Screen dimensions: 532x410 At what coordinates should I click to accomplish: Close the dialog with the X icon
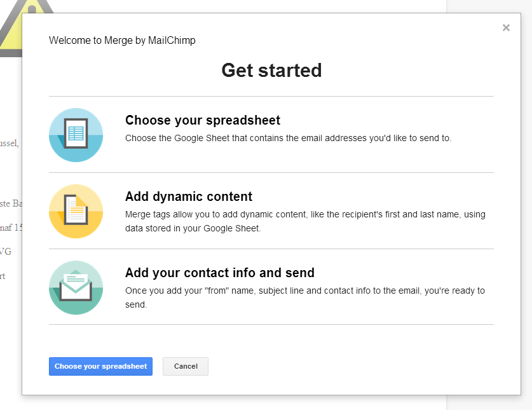[x=506, y=28]
